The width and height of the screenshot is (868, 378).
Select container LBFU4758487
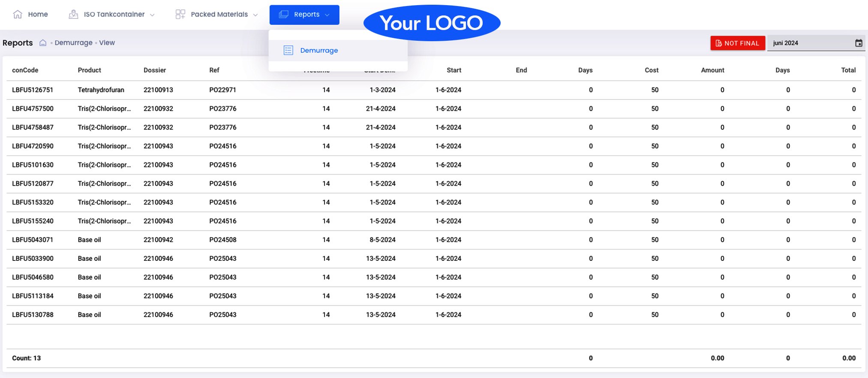point(33,127)
